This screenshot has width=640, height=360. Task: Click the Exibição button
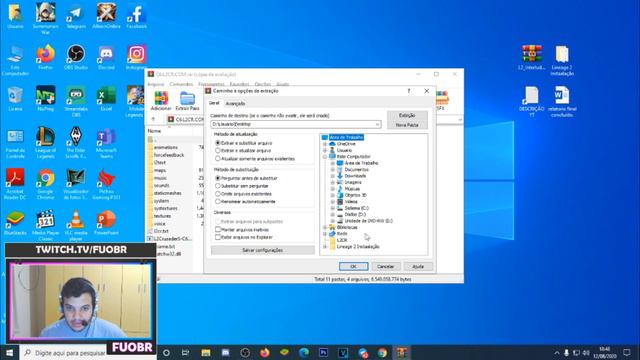[407, 115]
